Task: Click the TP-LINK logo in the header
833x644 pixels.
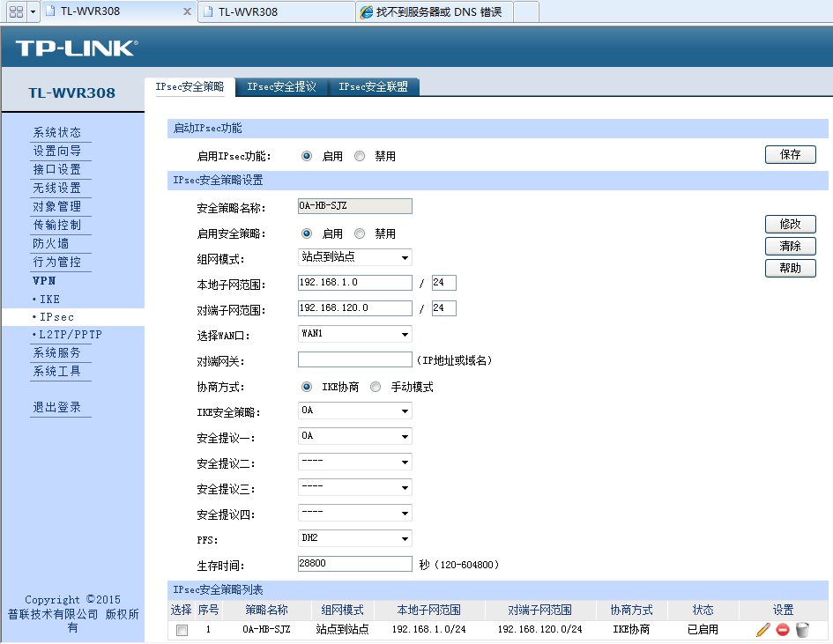Action: coord(77,48)
